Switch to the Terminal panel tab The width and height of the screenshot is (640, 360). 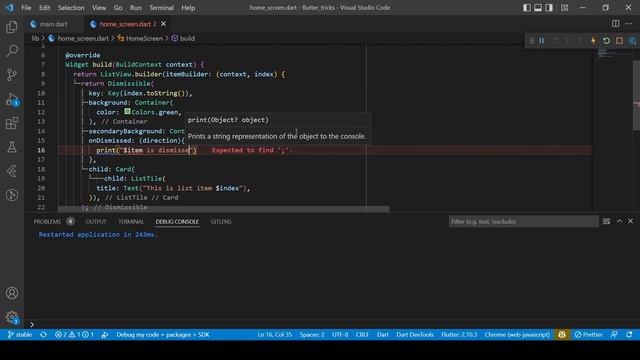[x=131, y=222]
